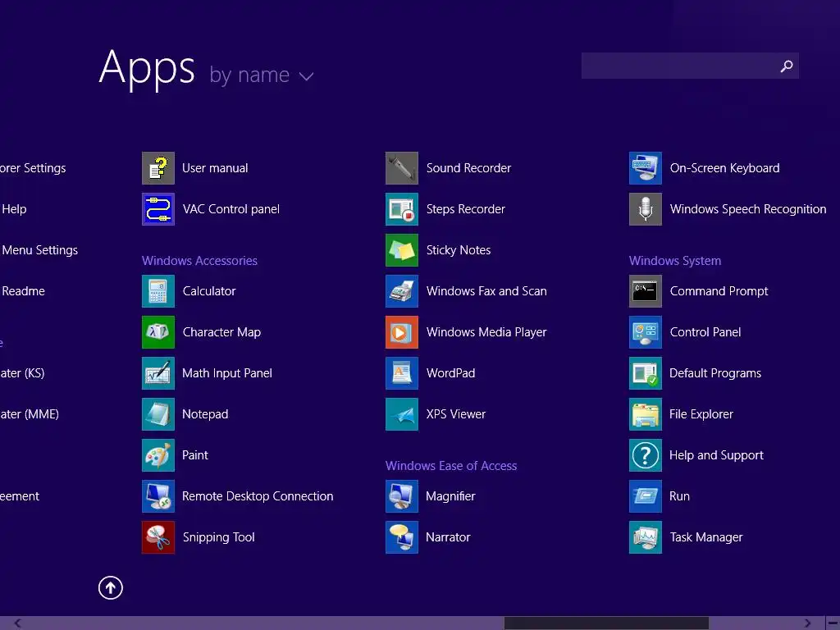The height and width of the screenshot is (630, 840).
Task: Open XPS Viewer icon
Action: pyautogui.click(x=402, y=414)
